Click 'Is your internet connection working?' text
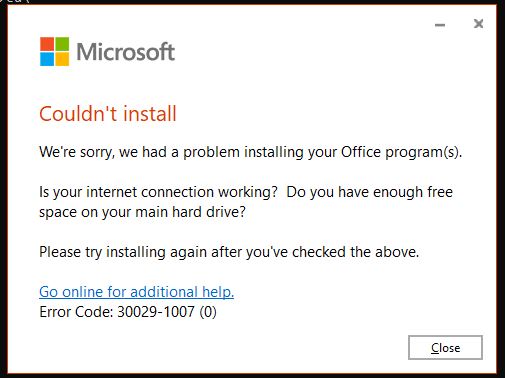Image resolution: width=505 pixels, height=378 pixels. click(x=158, y=192)
